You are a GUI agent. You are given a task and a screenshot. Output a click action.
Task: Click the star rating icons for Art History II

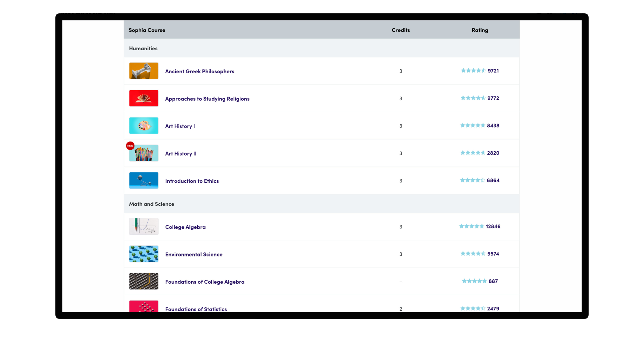click(x=473, y=153)
